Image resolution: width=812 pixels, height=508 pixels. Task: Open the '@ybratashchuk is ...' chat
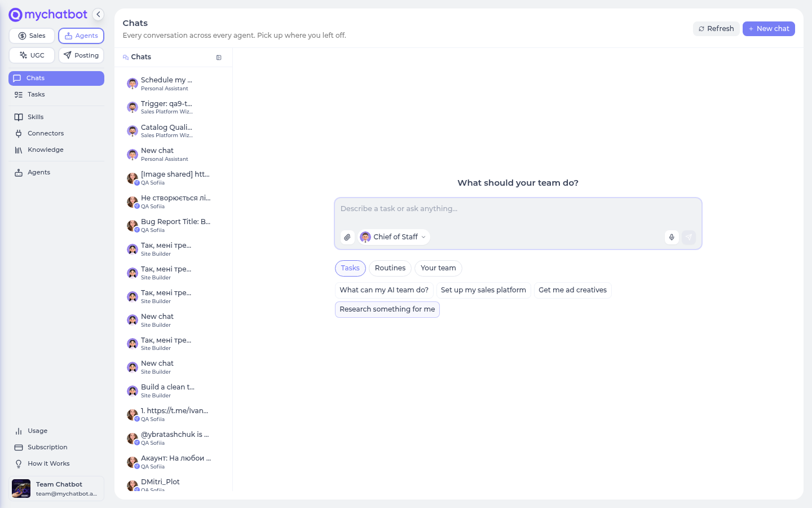173,439
